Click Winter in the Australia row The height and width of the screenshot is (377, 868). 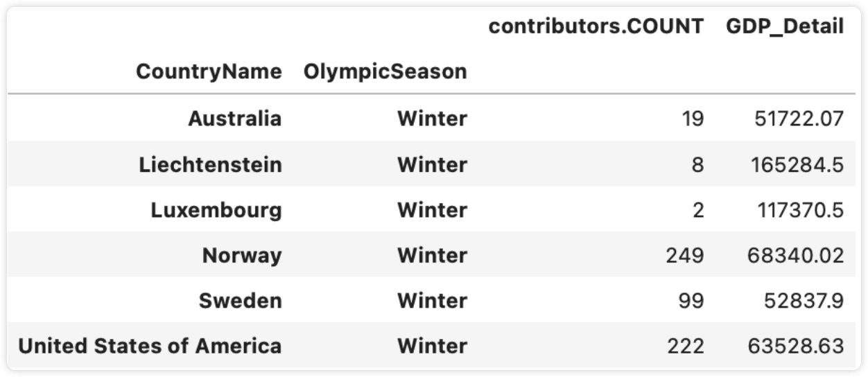(x=433, y=119)
